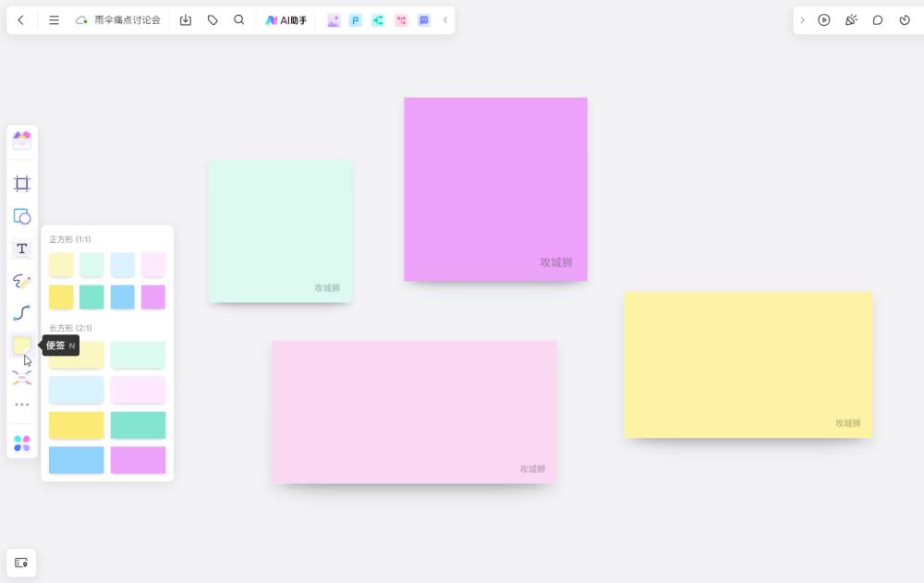The image size is (924, 583).
Task: Select the pink rectangular note on canvas
Action: tap(414, 412)
